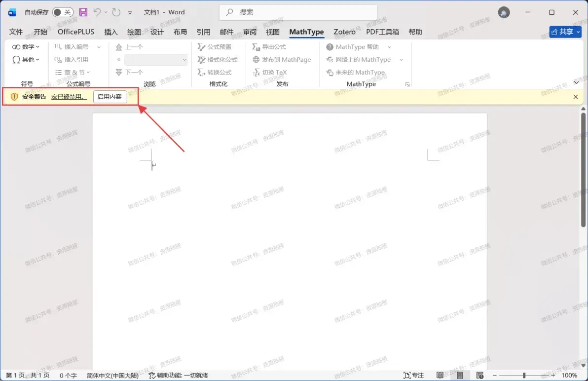Expand the 数学 symbols dropdown
This screenshot has width=588, height=381.
click(x=26, y=47)
